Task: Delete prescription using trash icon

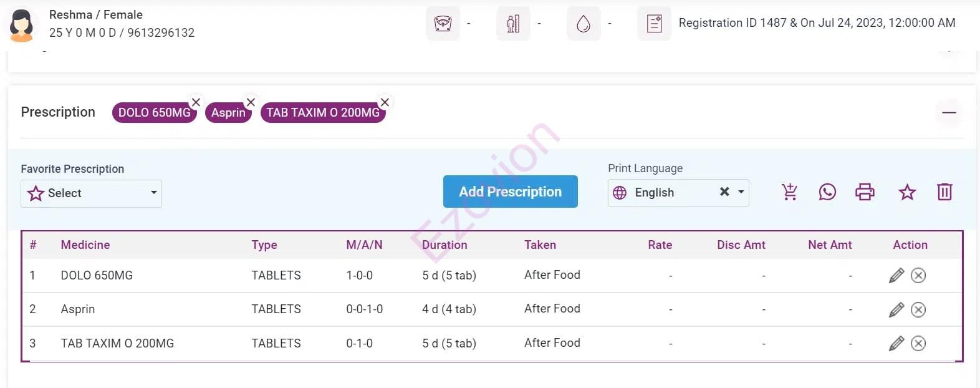Action: (x=944, y=192)
